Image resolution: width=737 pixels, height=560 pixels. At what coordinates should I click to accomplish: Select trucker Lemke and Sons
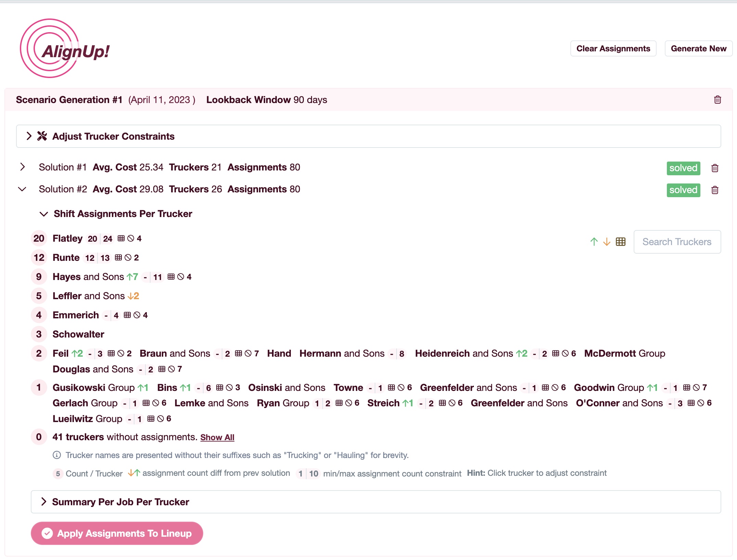coord(211,403)
